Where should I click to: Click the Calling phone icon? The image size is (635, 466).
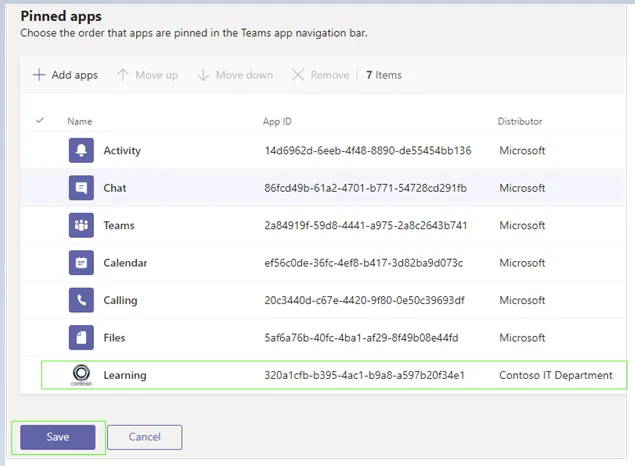click(x=81, y=300)
